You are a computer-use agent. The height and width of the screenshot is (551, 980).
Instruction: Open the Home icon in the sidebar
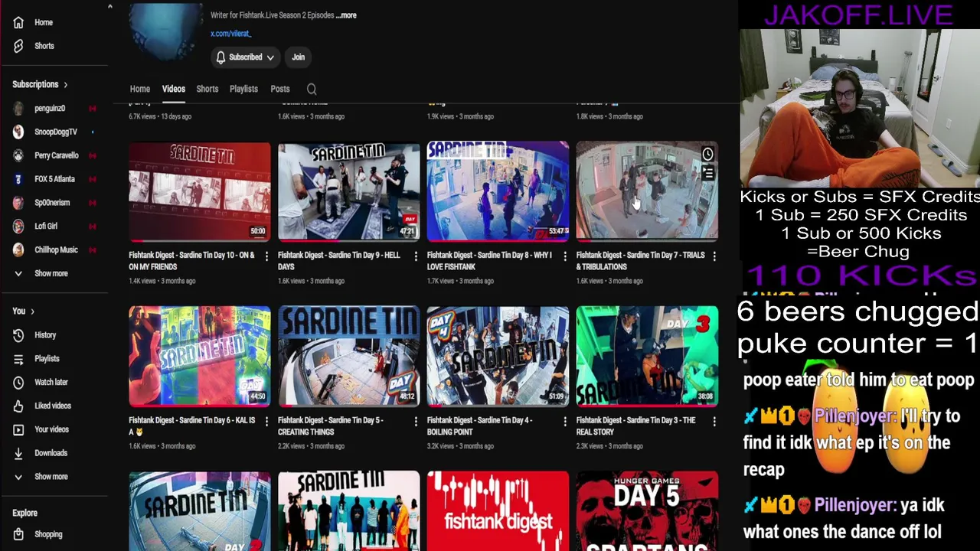point(18,23)
